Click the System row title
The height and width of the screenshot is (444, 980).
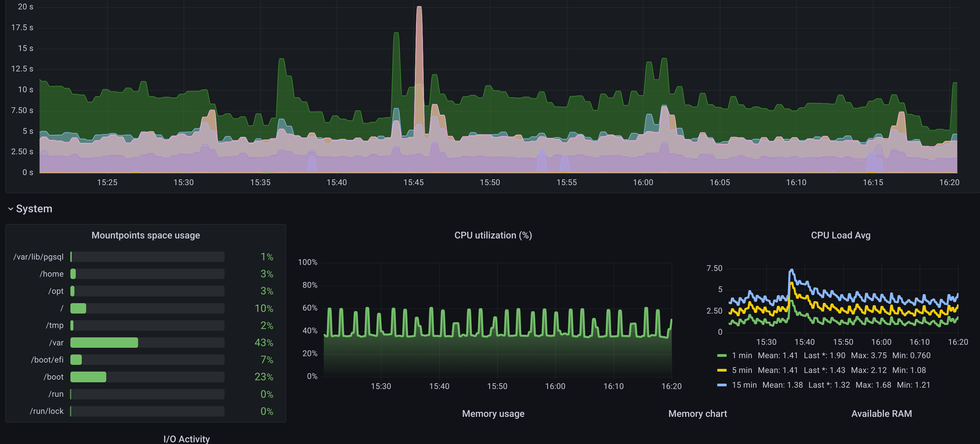tap(34, 209)
